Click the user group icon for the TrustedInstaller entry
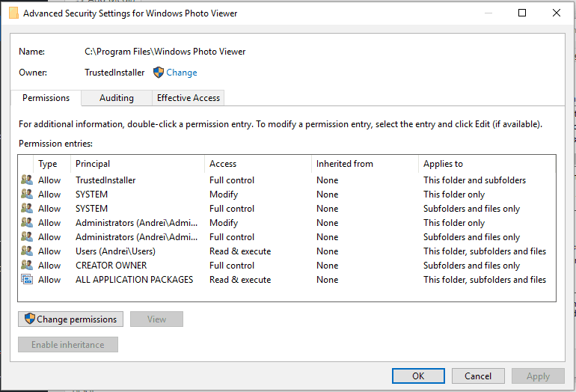The width and height of the screenshot is (576, 392). [x=27, y=180]
